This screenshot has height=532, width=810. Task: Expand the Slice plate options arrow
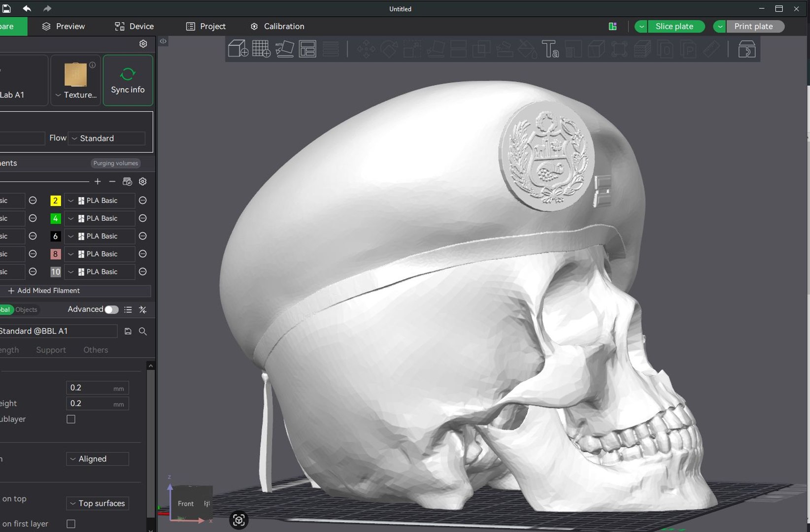tap(641, 27)
